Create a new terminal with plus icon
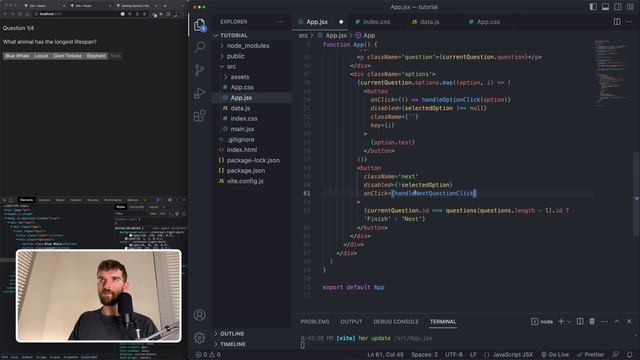The image size is (640, 360). pos(561,322)
